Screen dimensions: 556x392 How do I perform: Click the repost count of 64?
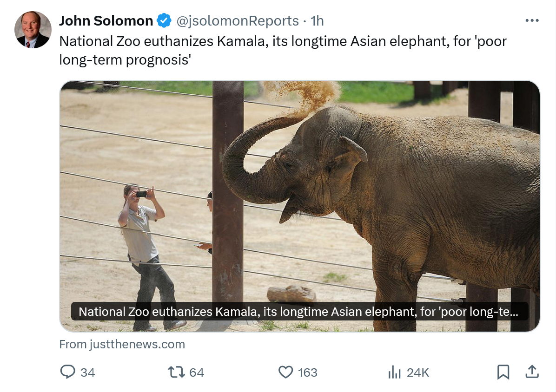(x=197, y=372)
